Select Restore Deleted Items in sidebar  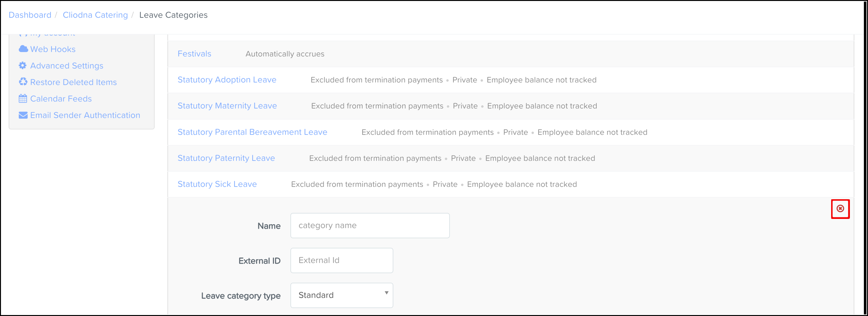point(73,82)
